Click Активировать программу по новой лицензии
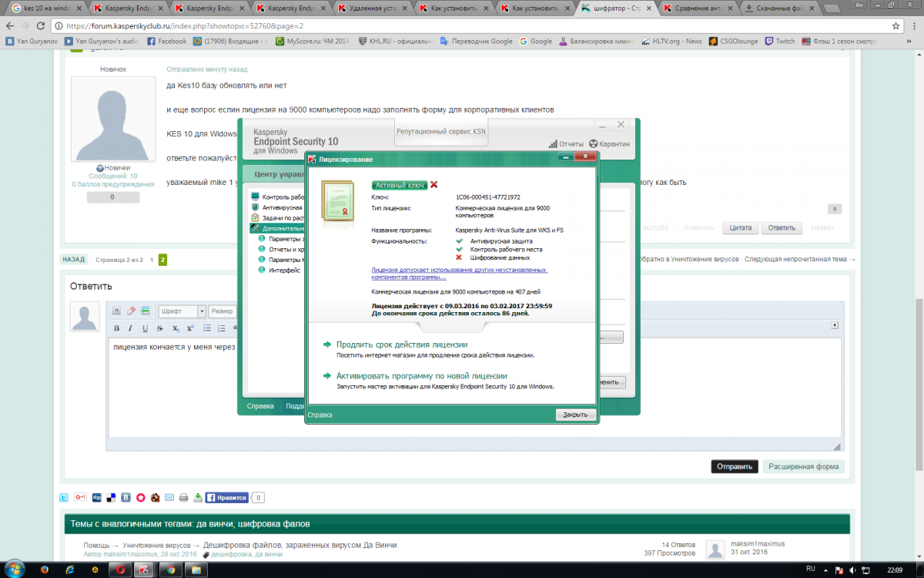Screen dimensions: 924x578 [422, 375]
